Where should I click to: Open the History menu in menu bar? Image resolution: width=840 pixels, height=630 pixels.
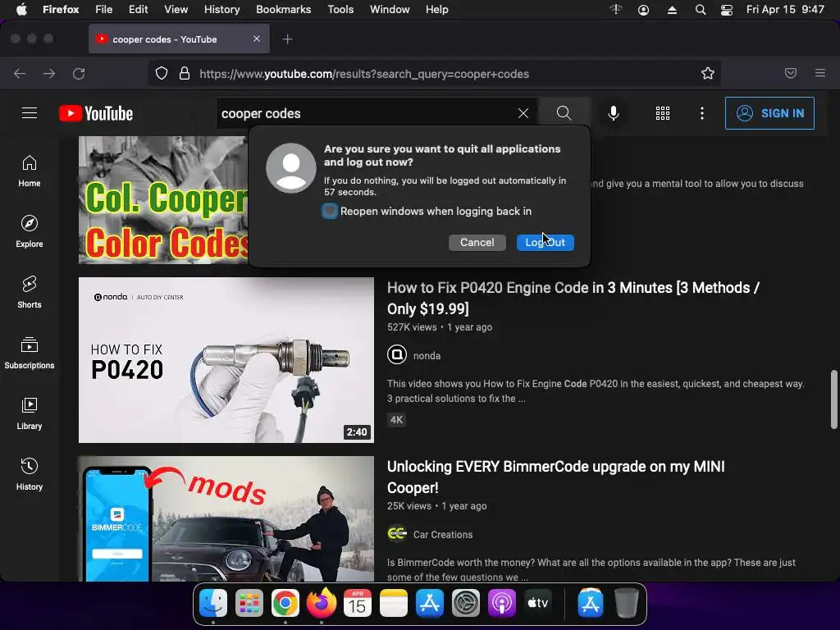click(221, 10)
